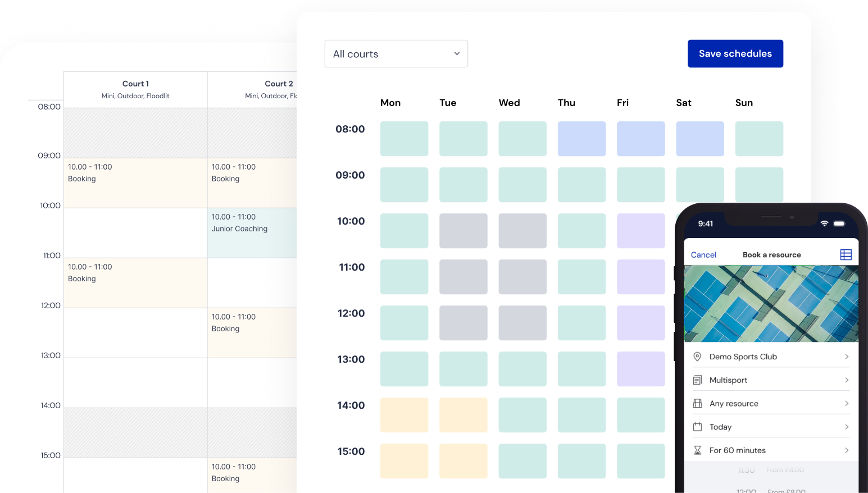Tap the document icon next to Multisport
Viewport: 868px width, 493px height.
click(697, 380)
